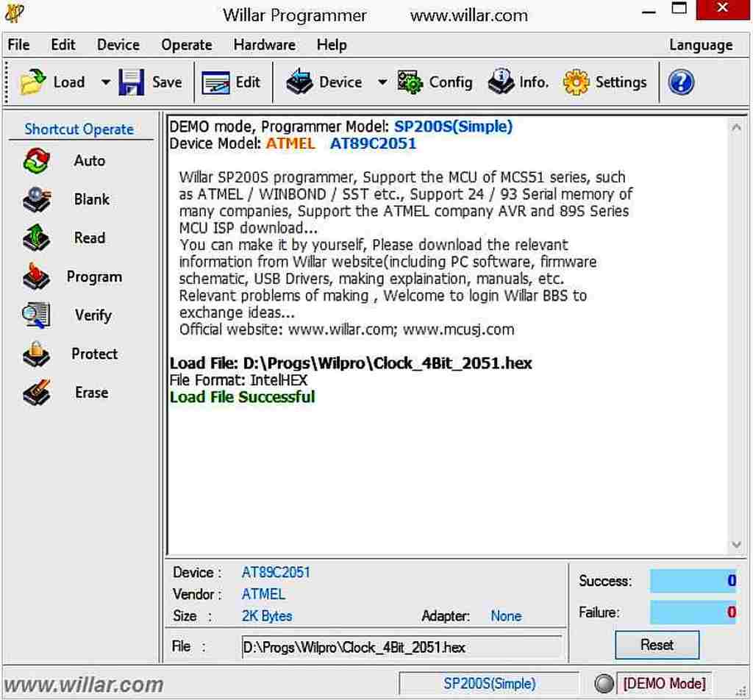Click the Settings toolbar label
The width and height of the screenshot is (753, 700).
pos(621,82)
